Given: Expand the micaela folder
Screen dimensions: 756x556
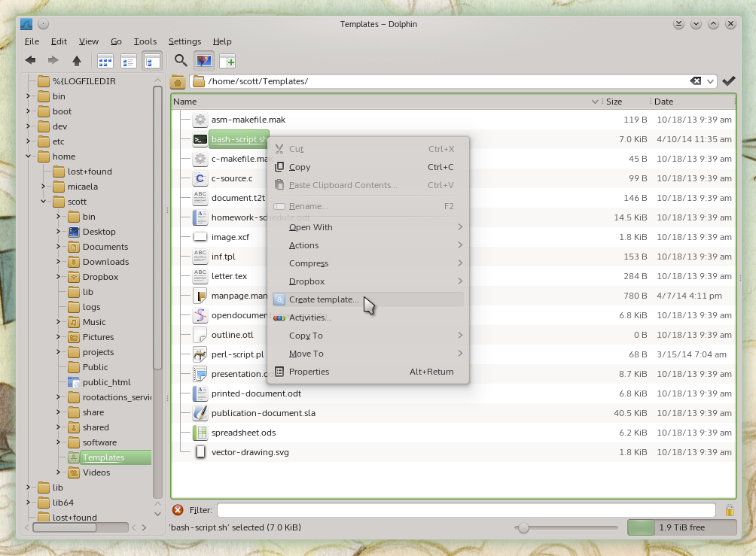Looking at the screenshot, I should coord(43,186).
